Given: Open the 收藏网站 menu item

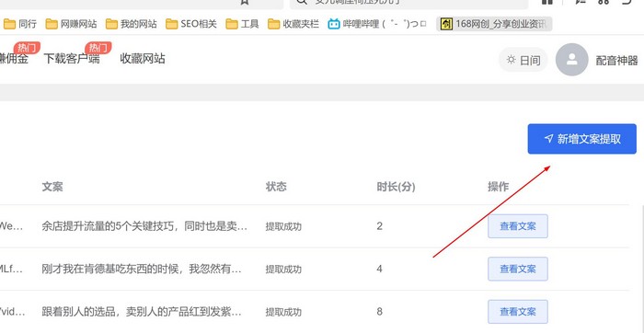Looking at the screenshot, I should coord(143,59).
